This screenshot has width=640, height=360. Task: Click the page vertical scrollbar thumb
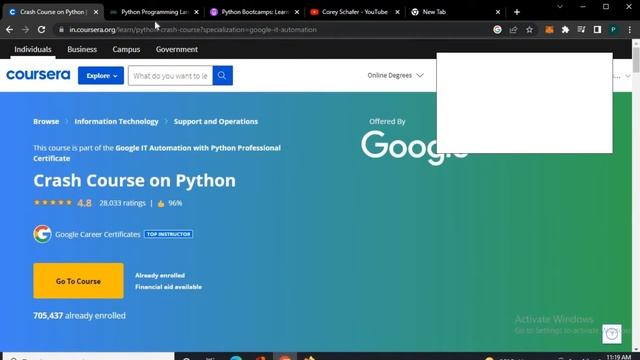coord(636,60)
